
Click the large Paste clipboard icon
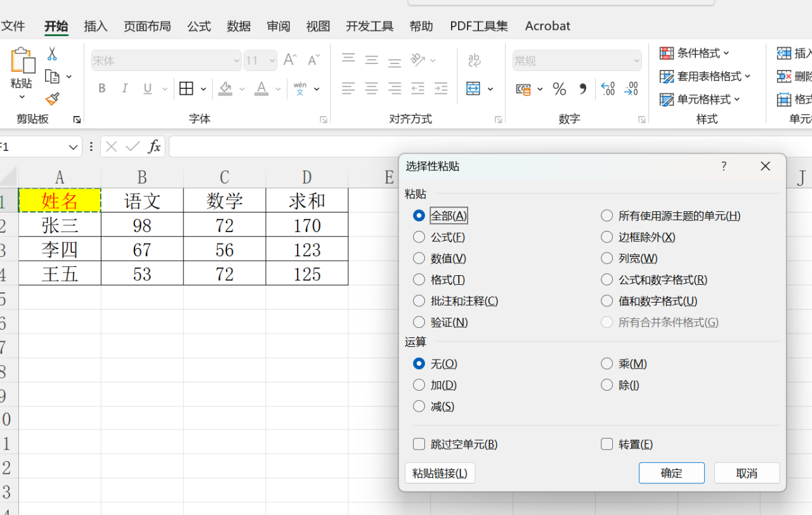22,60
